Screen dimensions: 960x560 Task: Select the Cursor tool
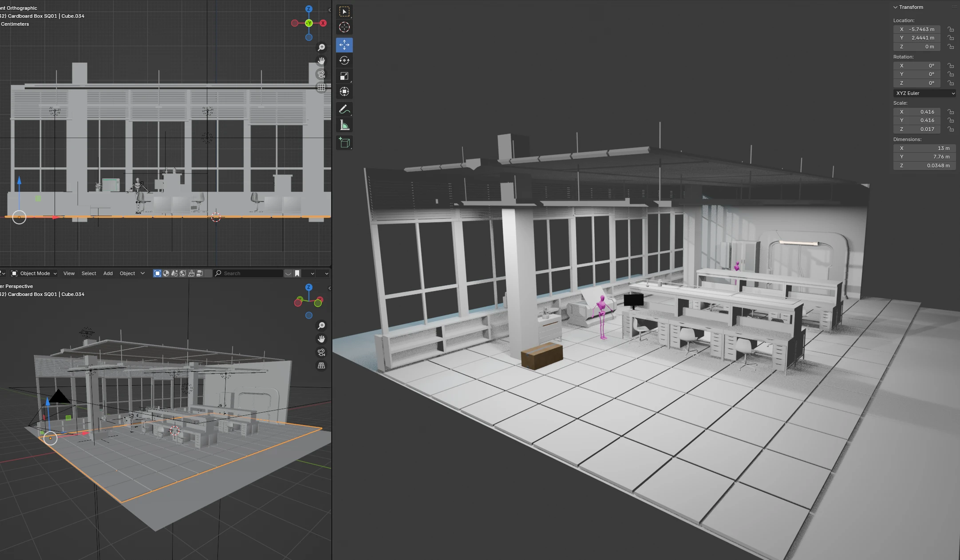coord(344,27)
